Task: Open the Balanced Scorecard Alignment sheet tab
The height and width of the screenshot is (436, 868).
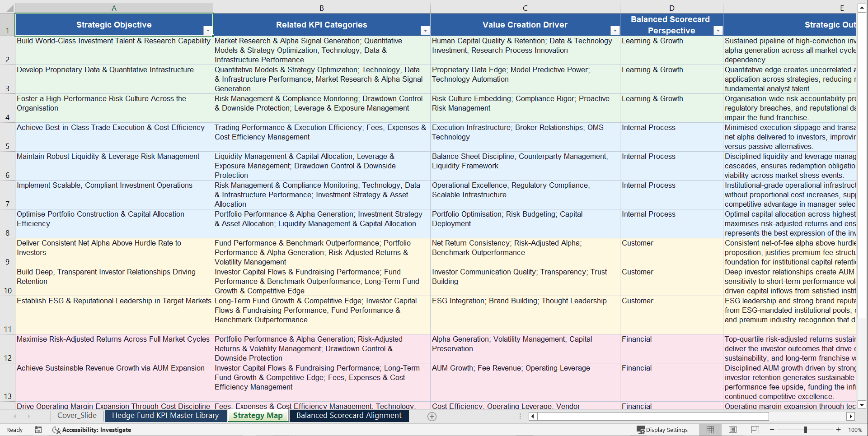Action: [x=349, y=416]
